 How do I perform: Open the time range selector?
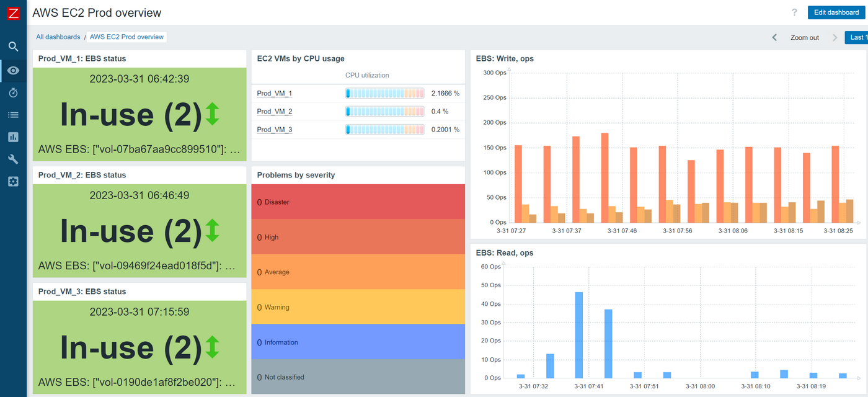pyautogui.click(x=857, y=37)
